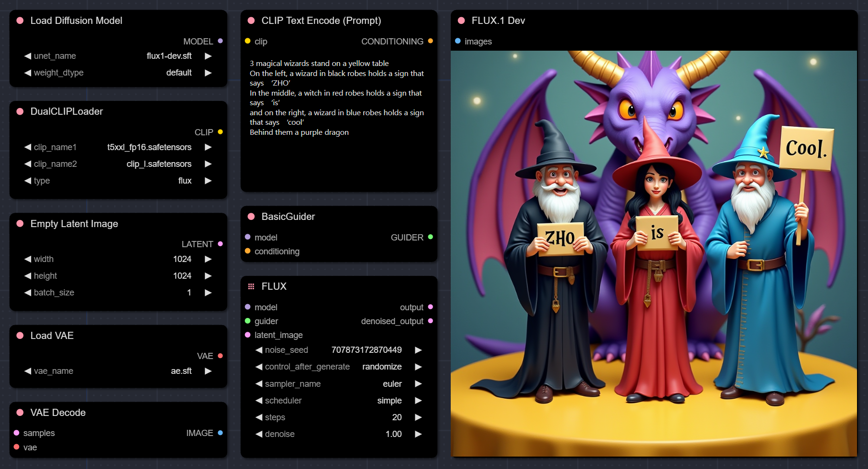Click the Empty Latent Image node title
Image resolution: width=868 pixels, height=469 pixels.
[x=74, y=224]
